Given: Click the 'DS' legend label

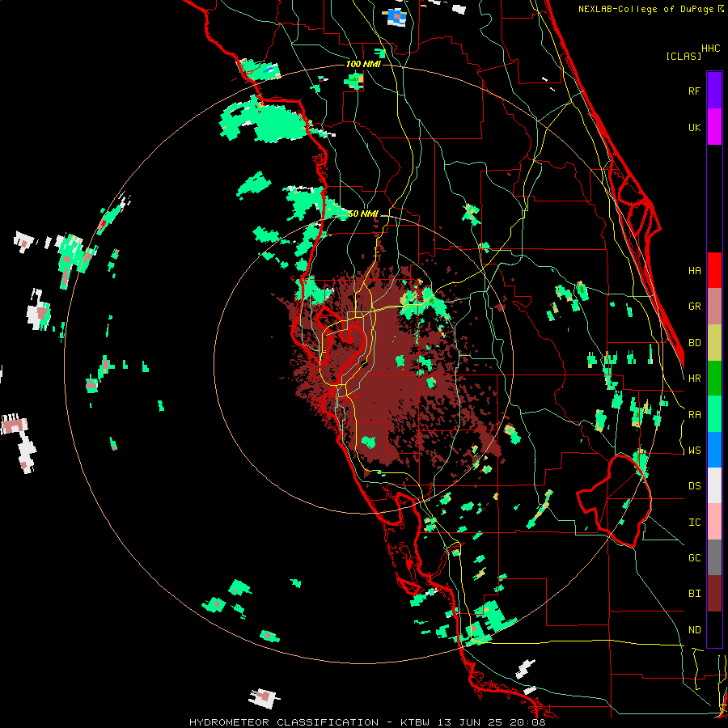Looking at the screenshot, I should [694, 486].
